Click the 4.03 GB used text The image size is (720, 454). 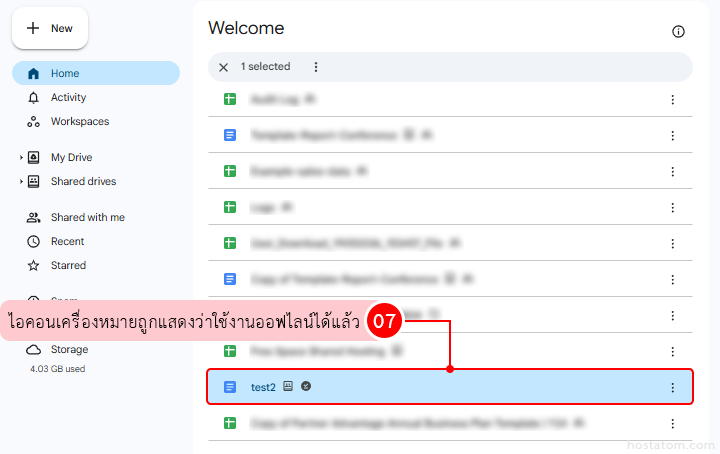[x=57, y=369]
